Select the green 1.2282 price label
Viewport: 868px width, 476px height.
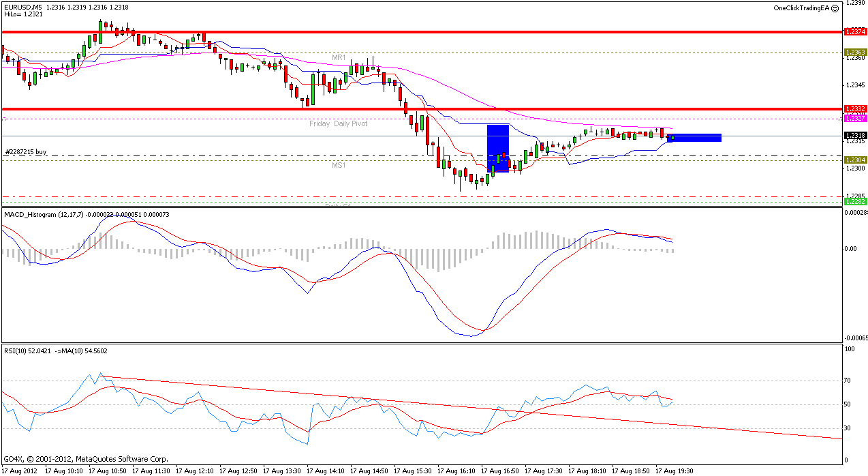tap(855, 201)
